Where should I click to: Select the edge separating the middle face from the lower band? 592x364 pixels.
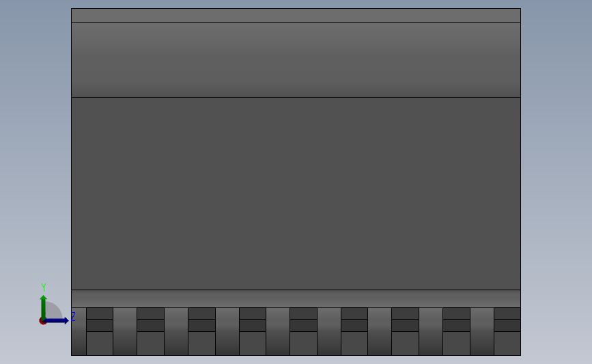(x=296, y=290)
